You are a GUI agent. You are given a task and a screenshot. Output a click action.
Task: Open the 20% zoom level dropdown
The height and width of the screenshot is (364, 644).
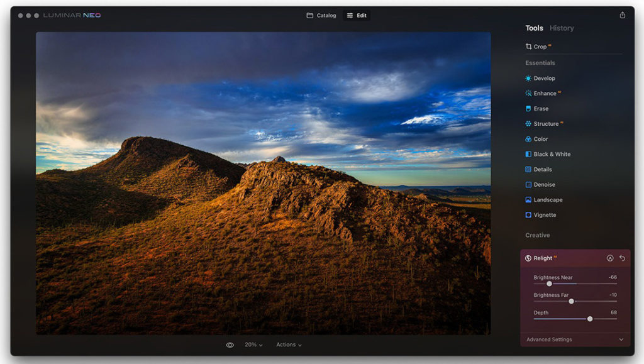[x=251, y=345]
